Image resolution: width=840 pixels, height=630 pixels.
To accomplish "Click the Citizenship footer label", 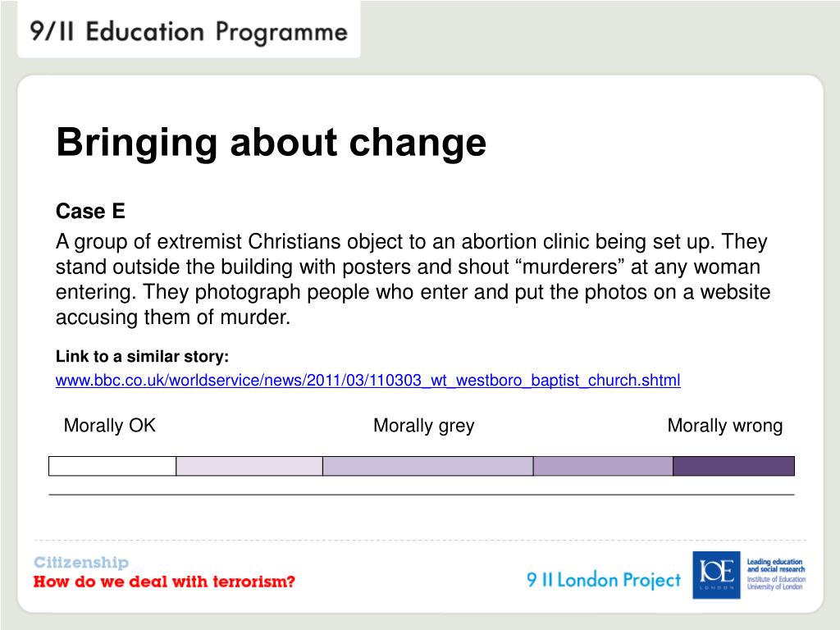I will pyautogui.click(x=81, y=563).
